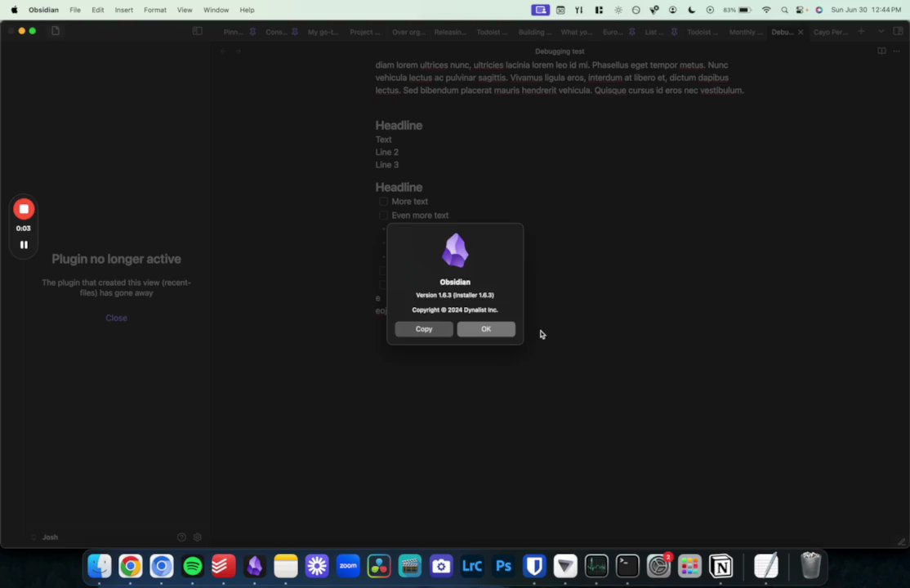Open Spotify from the Dock
This screenshot has width=910, height=588.
click(193, 566)
